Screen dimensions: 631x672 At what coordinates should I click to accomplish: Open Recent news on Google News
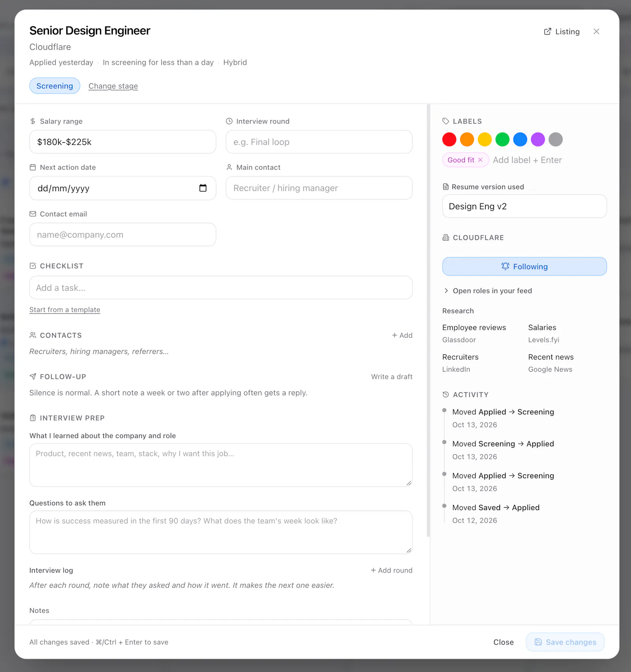(551, 363)
